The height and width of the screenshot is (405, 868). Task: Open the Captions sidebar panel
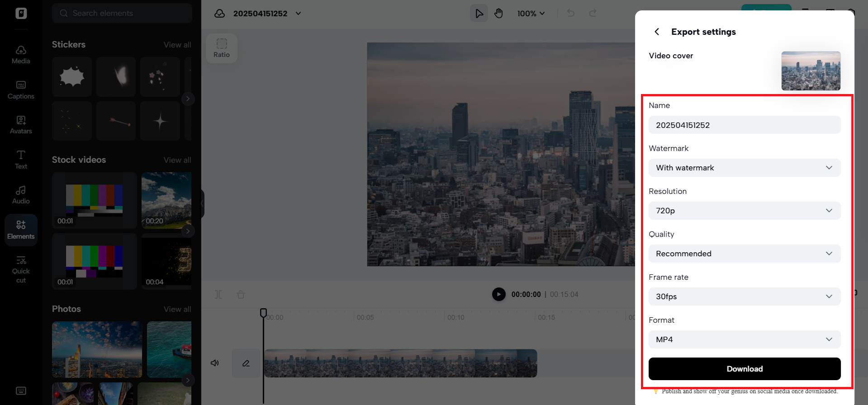(x=21, y=90)
